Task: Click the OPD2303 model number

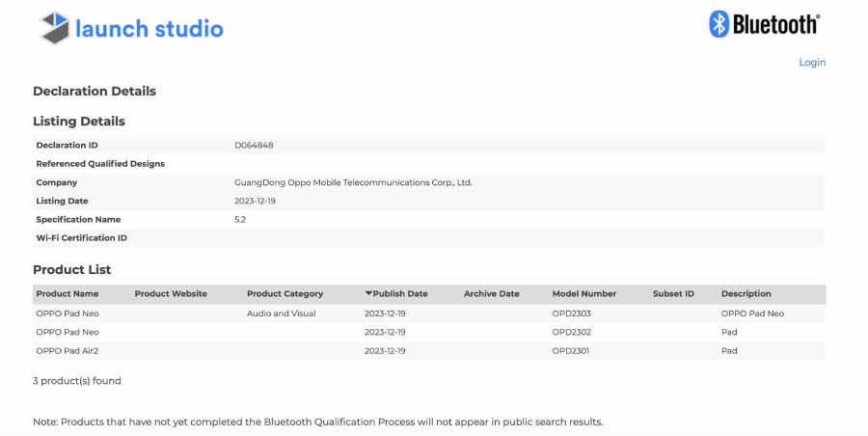Action: [571, 313]
